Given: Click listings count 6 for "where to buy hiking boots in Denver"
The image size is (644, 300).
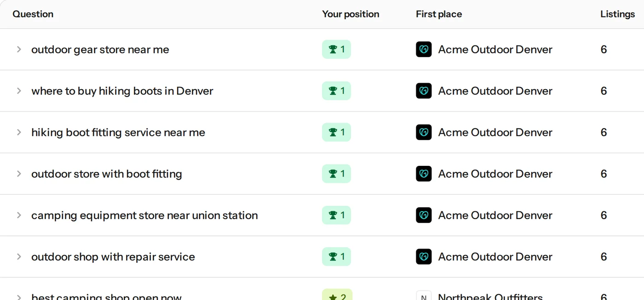Looking at the screenshot, I should [x=604, y=91].
